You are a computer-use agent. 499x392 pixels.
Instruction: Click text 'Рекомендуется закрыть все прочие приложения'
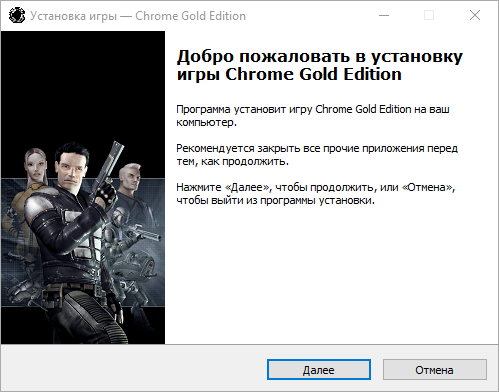[x=300, y=148]
